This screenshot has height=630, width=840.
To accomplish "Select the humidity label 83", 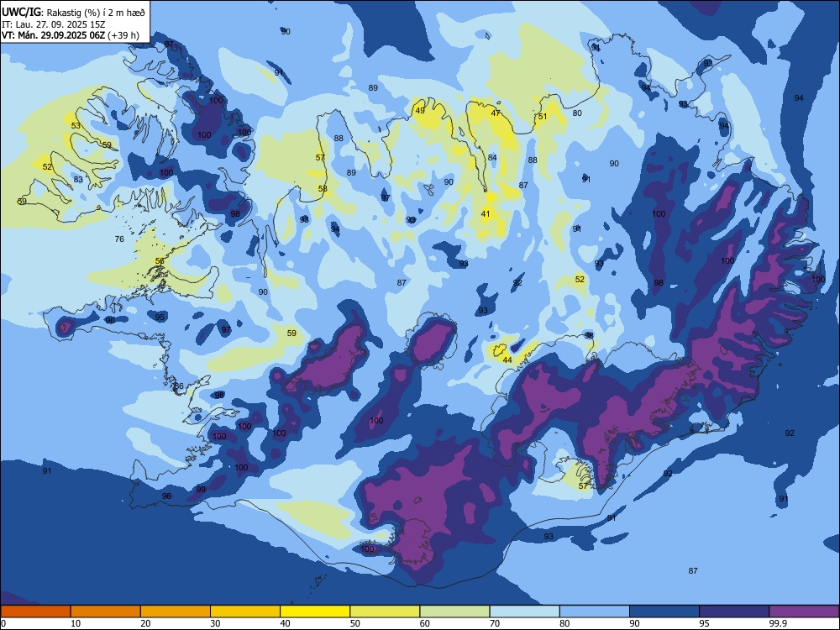I will pos(78,180).
